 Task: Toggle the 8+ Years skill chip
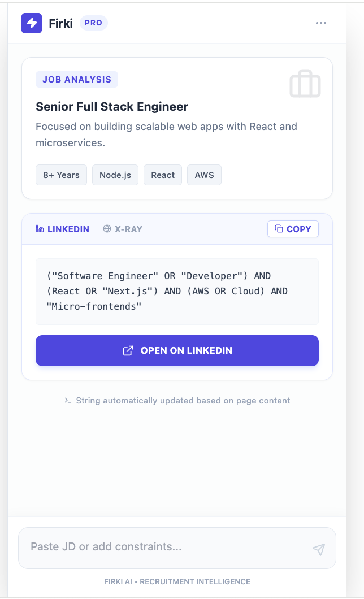(61, 175)
